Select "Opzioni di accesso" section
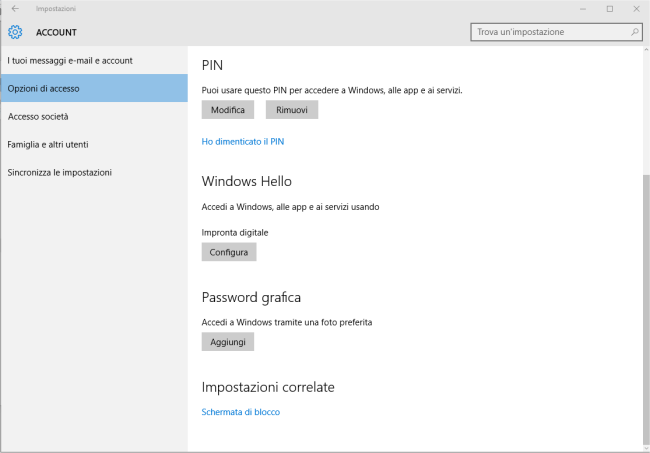The image size is (650, 453). 94,88
